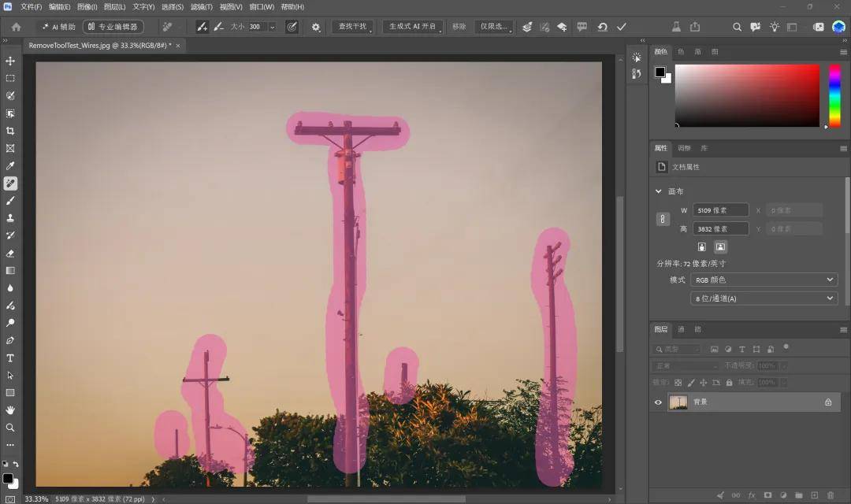Viewport: 851px width, 504px height.
Task: Toggle the AI 辅助 option
Action: coord(58,27)
